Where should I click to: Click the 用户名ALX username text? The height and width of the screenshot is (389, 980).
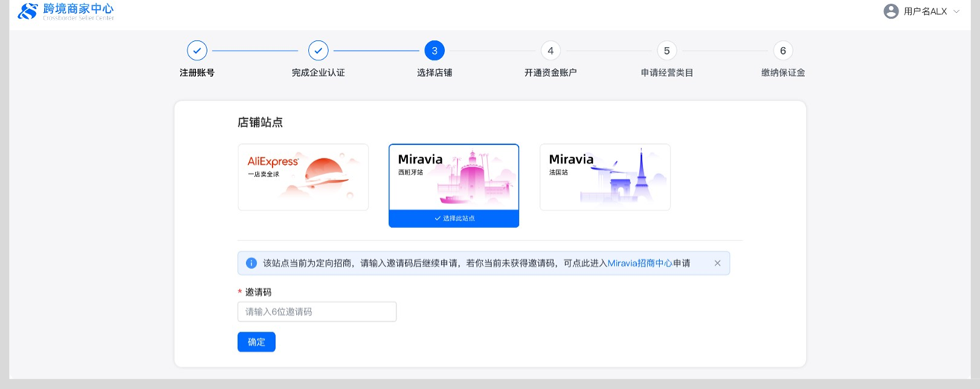pos(925,11)
